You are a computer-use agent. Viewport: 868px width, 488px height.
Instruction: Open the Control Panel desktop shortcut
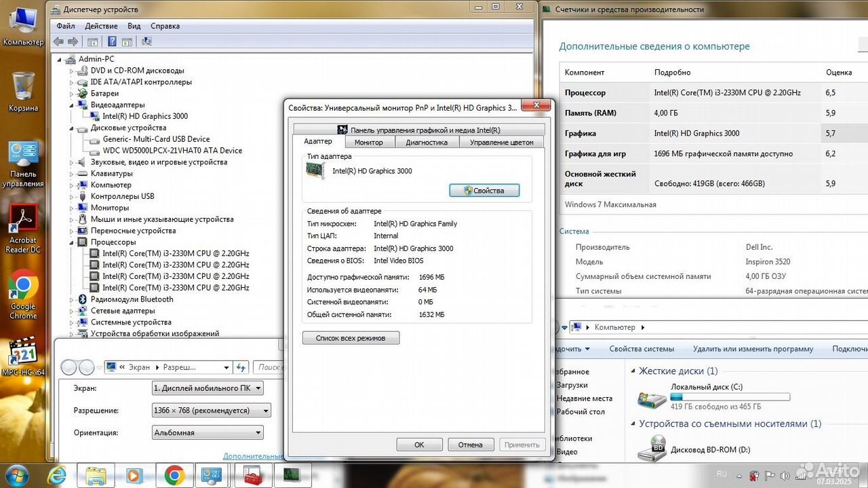(x=23, y=164)
